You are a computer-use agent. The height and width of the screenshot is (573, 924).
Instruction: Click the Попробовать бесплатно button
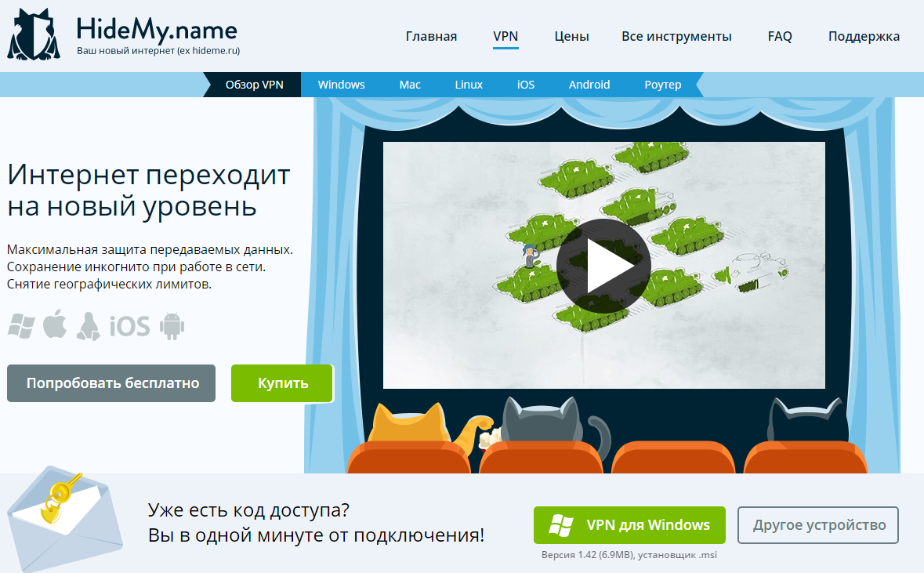click(x=111, y=383)
